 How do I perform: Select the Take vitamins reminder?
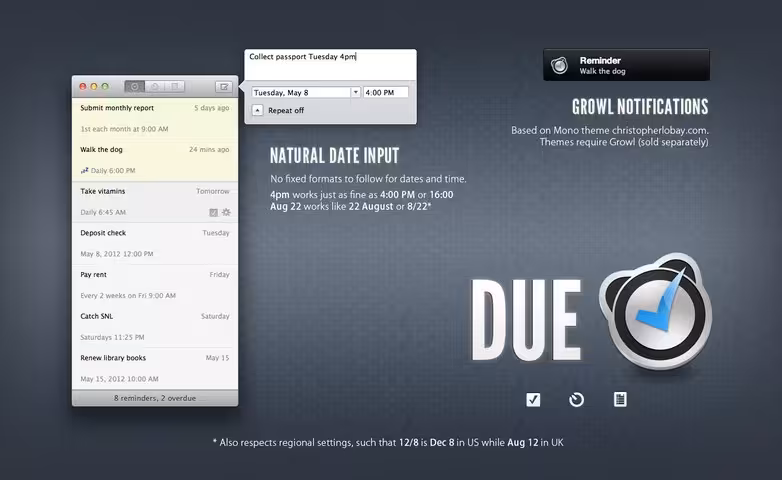tap(155, 202)
